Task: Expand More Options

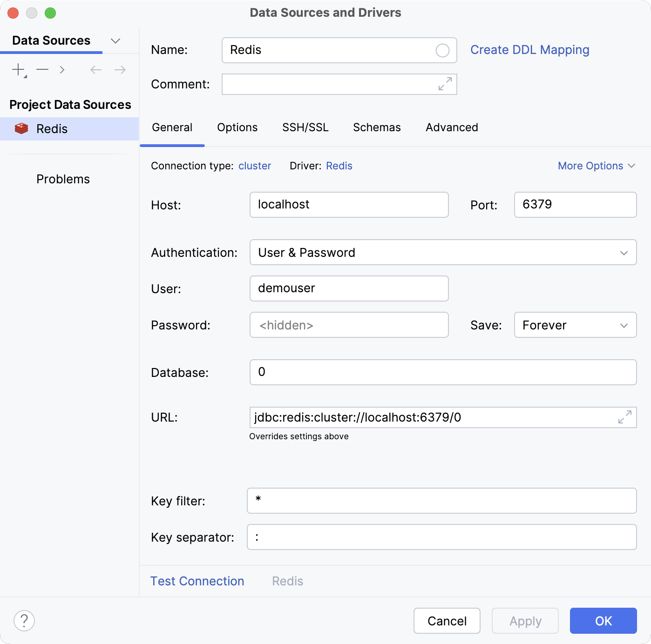Action: pyautogui.click(x=597, y=166)
